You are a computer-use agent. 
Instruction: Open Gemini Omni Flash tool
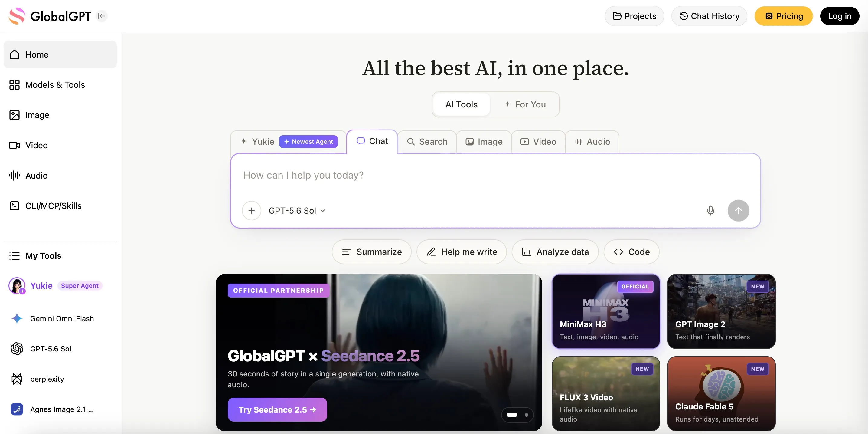pyautogui.click(x=60, y=318)
